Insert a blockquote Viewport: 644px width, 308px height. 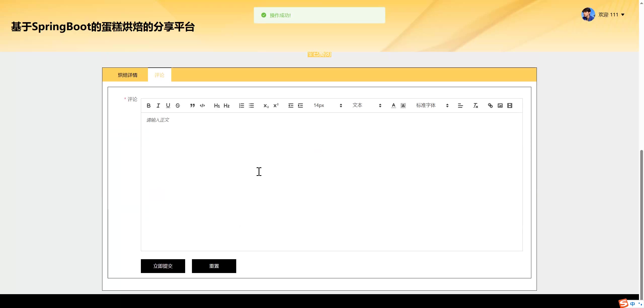192,106
